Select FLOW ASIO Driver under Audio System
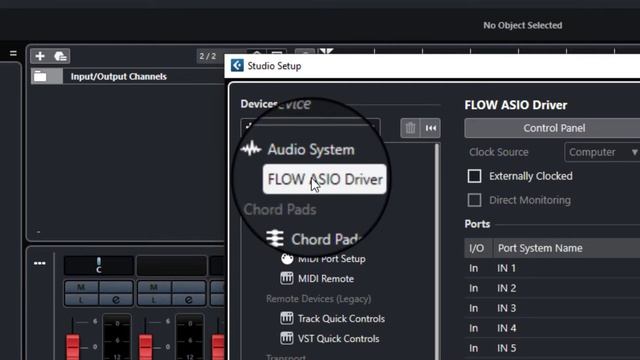 coord(325,179)
